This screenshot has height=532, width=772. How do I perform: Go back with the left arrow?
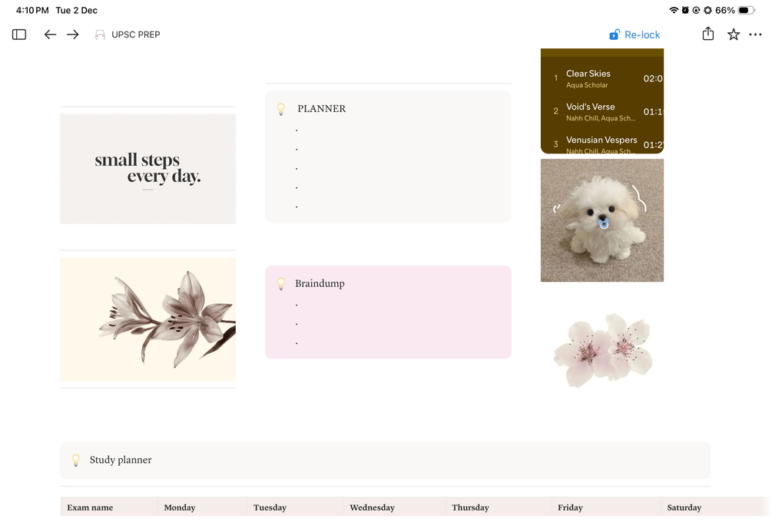click(x=50, y=35)
